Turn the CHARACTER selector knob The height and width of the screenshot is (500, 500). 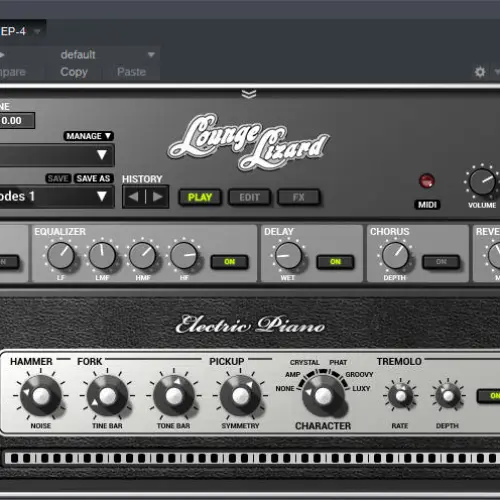[x=323, y=396]
